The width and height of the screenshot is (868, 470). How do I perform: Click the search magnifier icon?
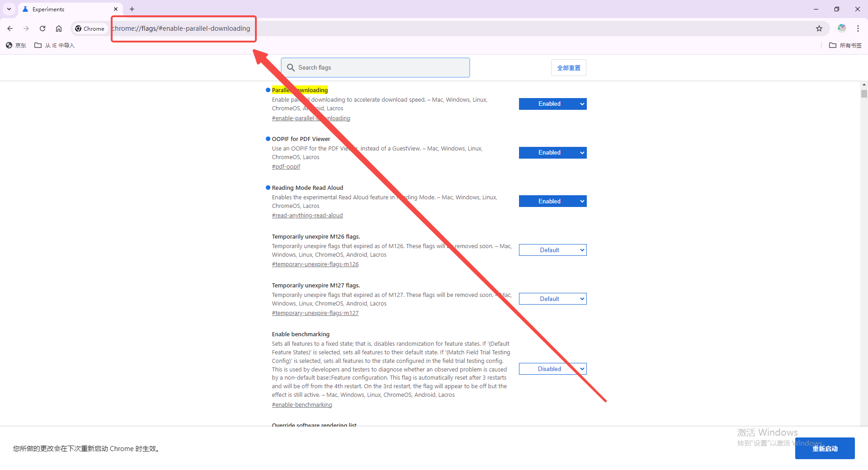[x=291, y=67]
